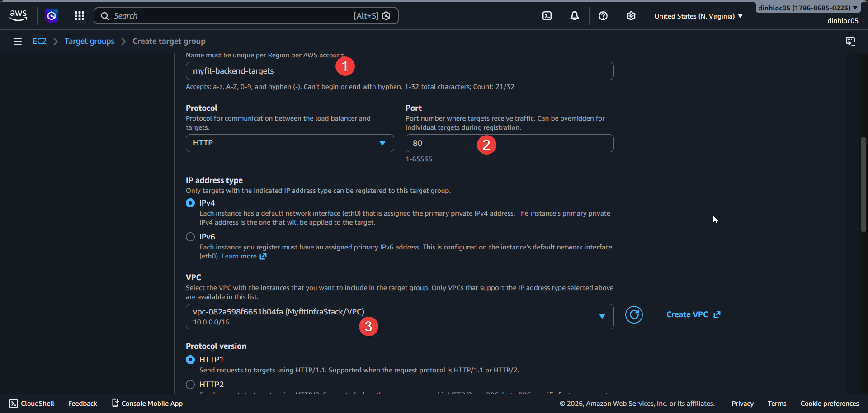Click the AWS home logo

pyautogui.click(x=18, y=15)
